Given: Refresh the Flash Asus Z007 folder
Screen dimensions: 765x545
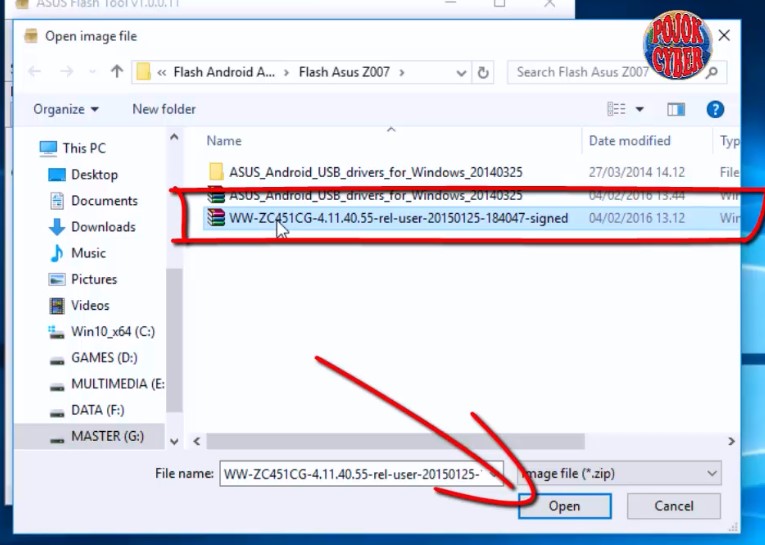Looking at the screenshot, I should point(483,73).
